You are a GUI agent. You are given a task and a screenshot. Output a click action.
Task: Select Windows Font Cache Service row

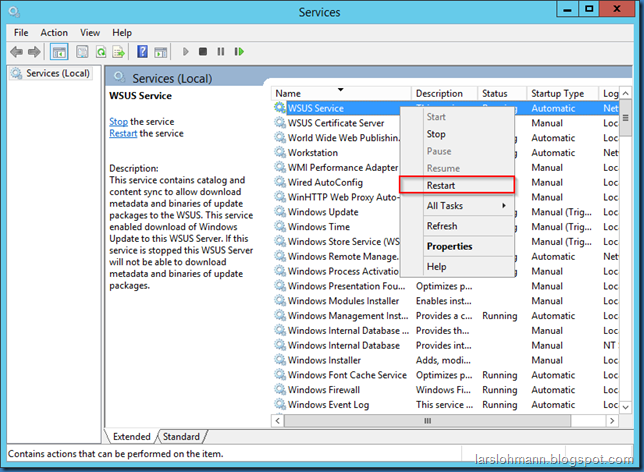click(446, 375)
